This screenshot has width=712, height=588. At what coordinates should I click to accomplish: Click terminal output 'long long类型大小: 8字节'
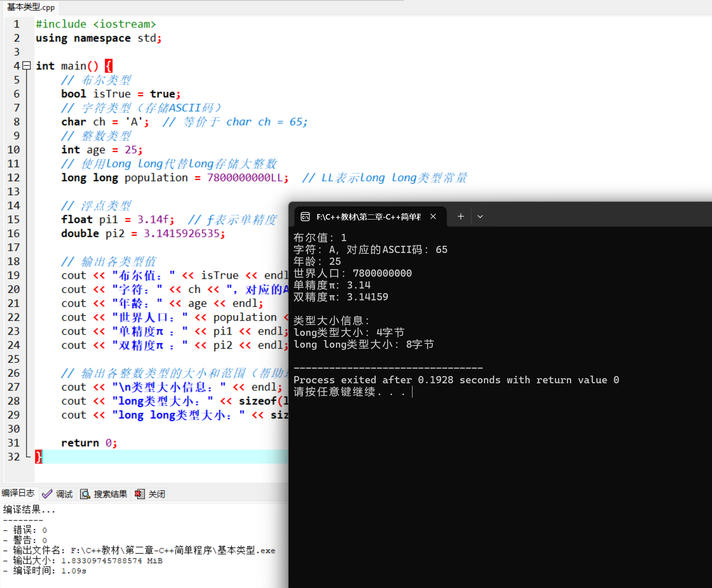pos(364,344)
